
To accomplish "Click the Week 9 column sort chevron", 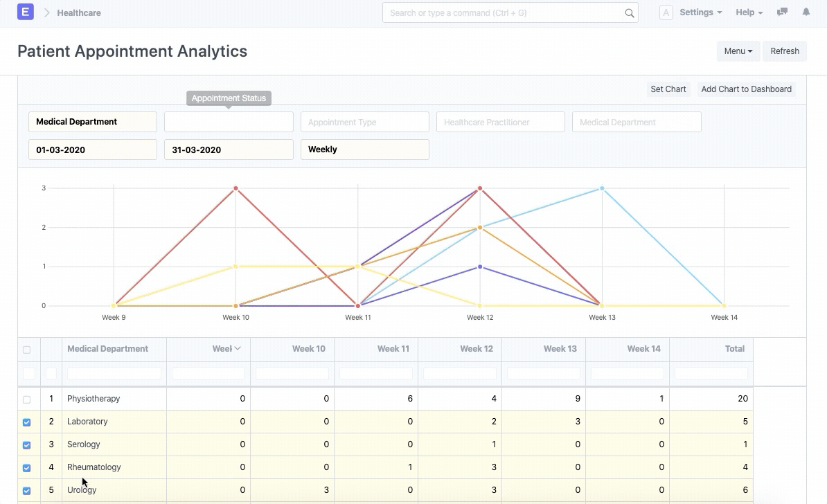I will coord(238,349).
